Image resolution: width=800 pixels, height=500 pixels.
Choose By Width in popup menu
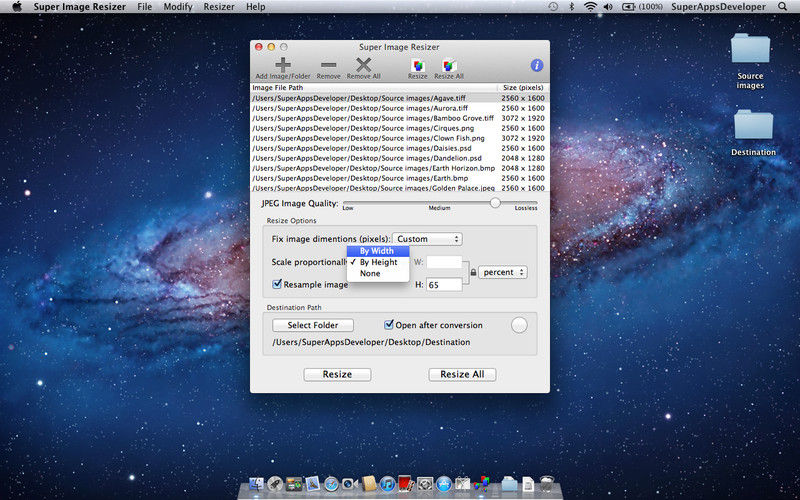coord(378,251)
